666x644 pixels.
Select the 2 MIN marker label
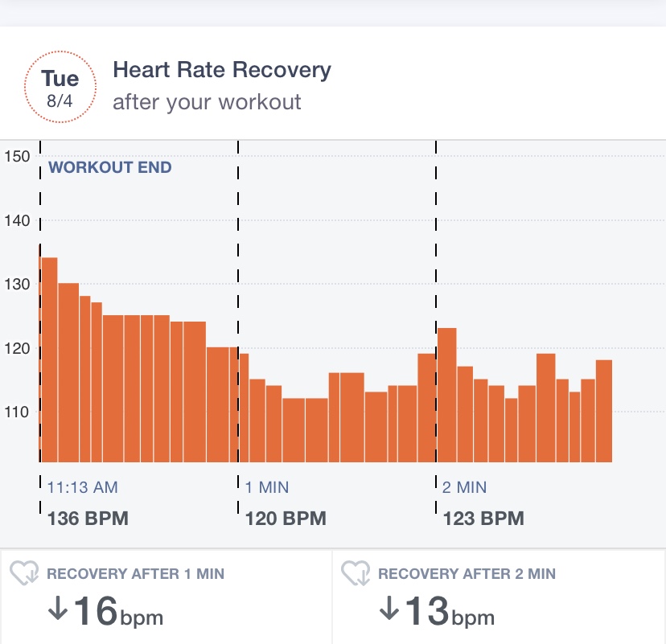pyautogui.click(x=464, y=487)
